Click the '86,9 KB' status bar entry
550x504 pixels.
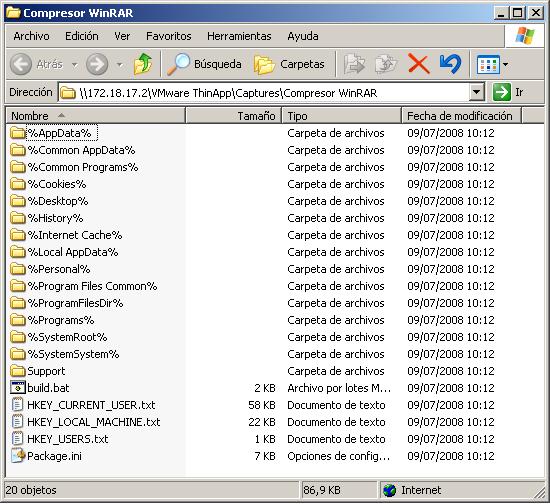322,490
